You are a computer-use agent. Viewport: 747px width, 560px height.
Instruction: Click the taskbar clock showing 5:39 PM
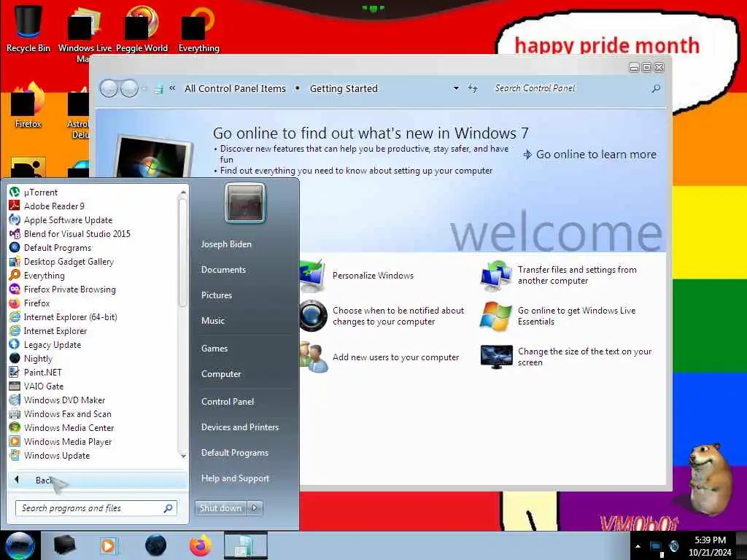point(711,546)
